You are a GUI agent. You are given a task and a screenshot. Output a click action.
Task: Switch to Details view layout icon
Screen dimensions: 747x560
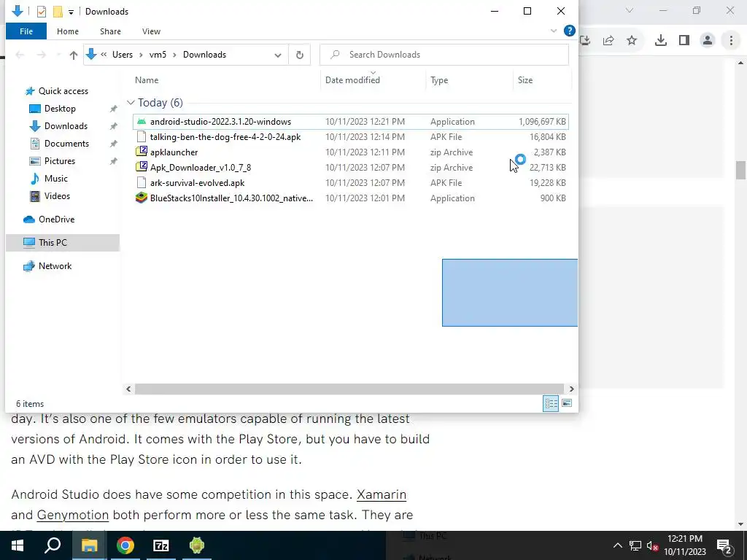pos(551,403)
